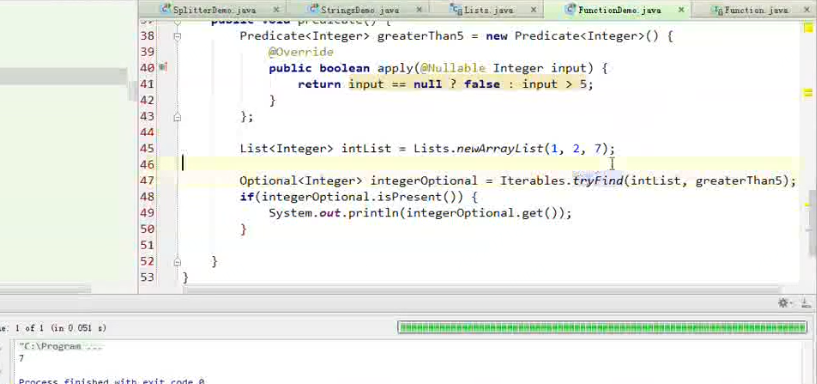Screen dimensions: 817x384
Task: Click the tryFind method call on line 47
Action: [598, 181]
